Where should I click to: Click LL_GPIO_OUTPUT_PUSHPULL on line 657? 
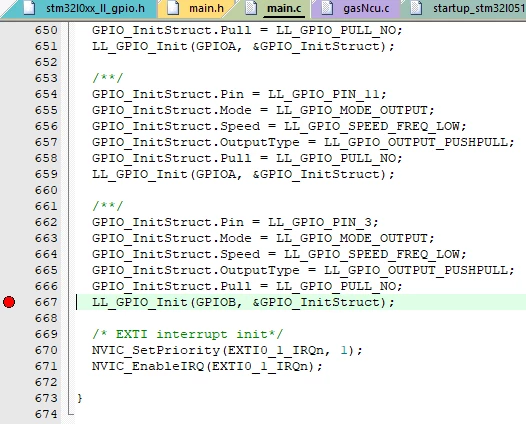click(x=416, y=143)
